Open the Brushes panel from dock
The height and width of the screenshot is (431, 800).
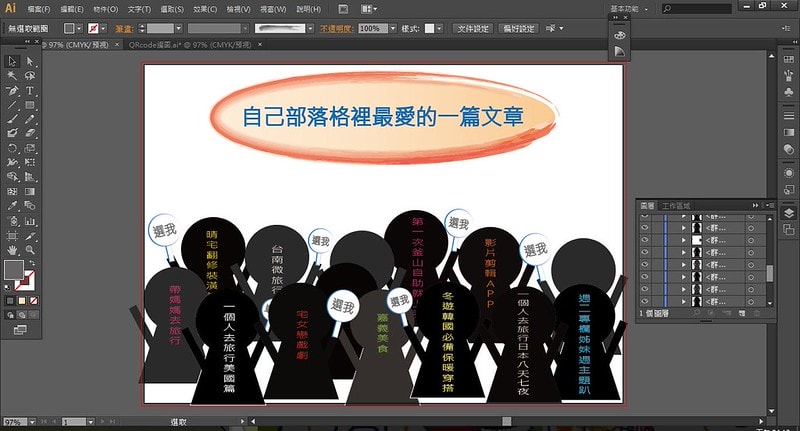[x=789, y=75]
